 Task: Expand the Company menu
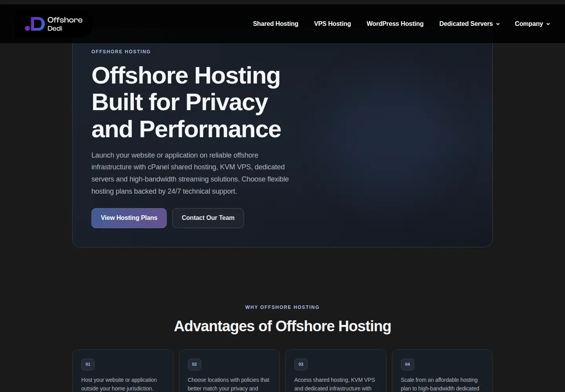click(x=532, y=24)
